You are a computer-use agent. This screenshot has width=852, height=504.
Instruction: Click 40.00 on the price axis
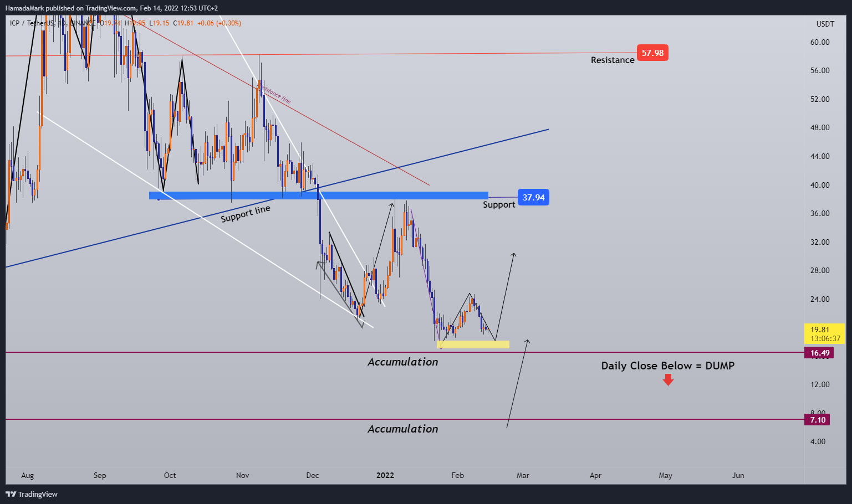820,185
